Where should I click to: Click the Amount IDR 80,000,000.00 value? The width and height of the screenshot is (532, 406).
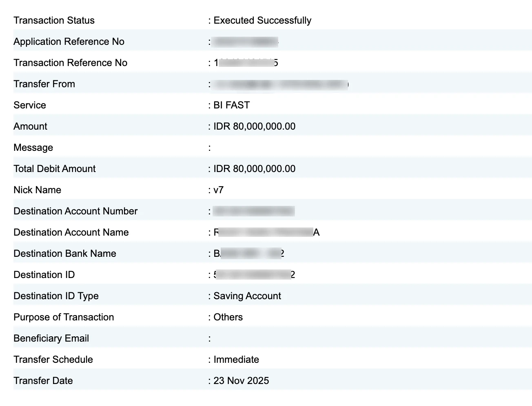[x=254, y=126]
